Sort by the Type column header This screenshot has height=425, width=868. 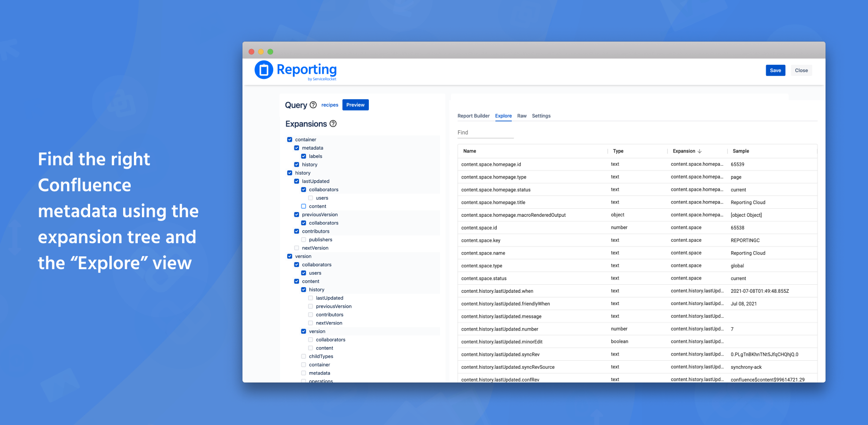tap(618, 151)
